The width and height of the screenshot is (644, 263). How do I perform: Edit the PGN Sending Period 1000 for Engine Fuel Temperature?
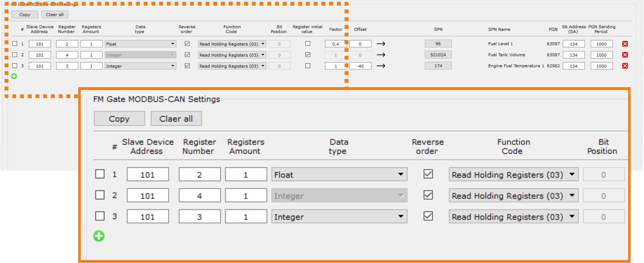click(x=601, y=66)
